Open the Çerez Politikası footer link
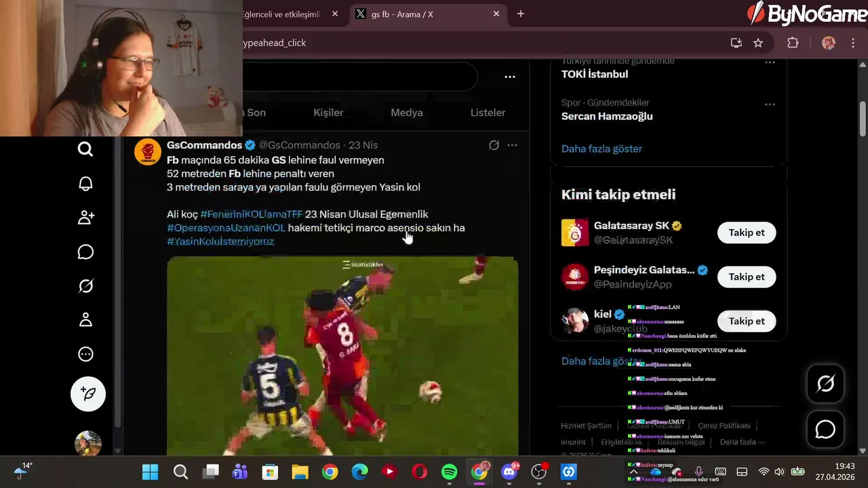This screenshot has width=868, height=488. (724, 426)
